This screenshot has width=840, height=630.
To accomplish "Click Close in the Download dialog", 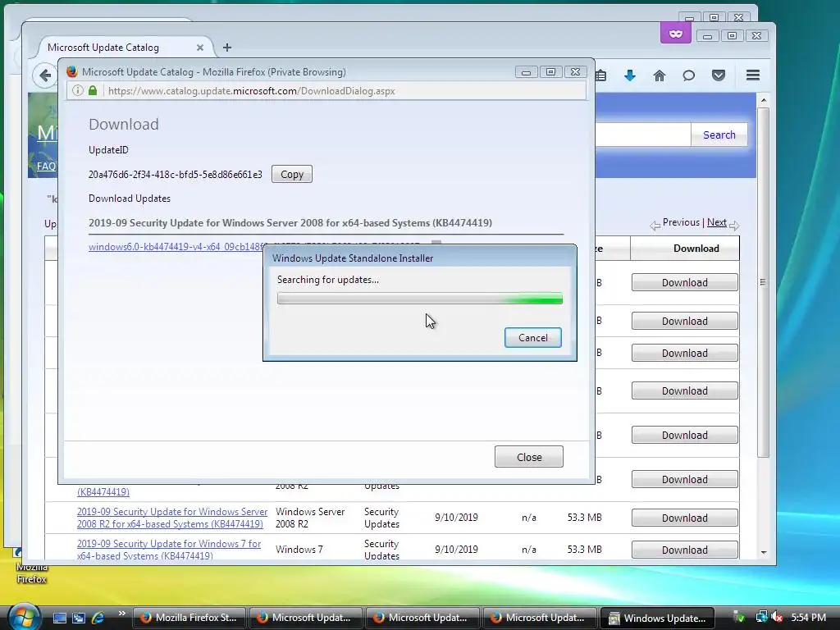I will [x=529, y=457].
